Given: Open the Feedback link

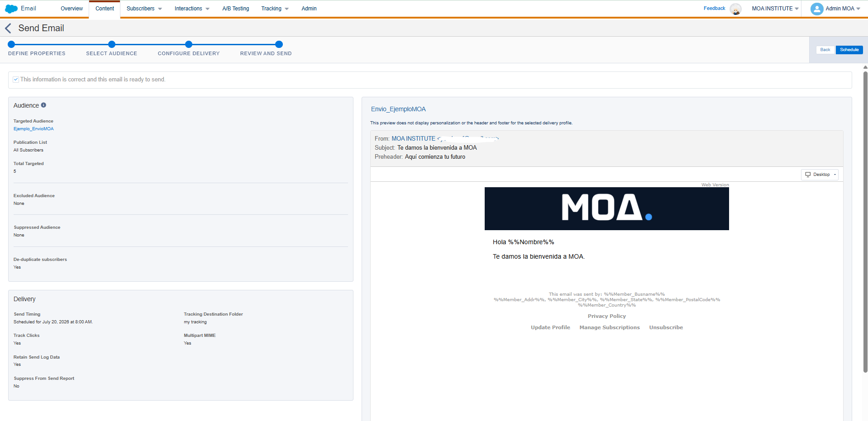Looking at the screenshot, I should coord(714,8).
